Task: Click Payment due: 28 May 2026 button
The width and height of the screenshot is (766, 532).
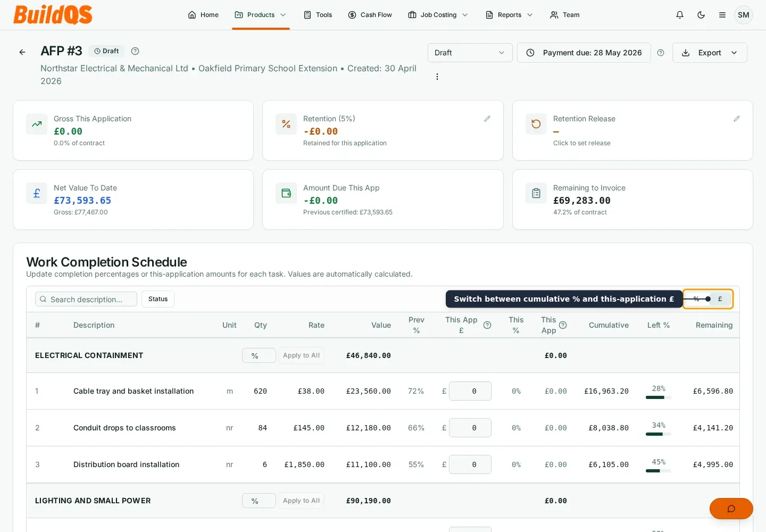Action: [x=584, y=53]
